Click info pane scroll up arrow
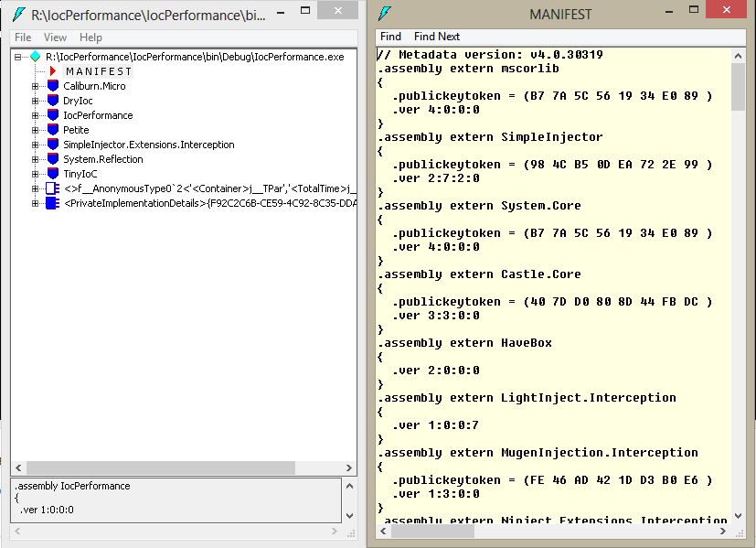The width and height of the screenshot is (756, 548). (349, 486)
